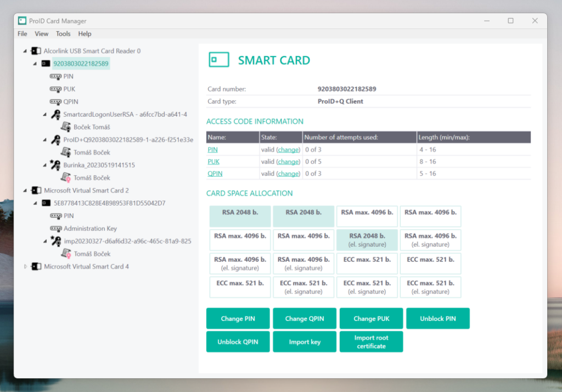Collapse the Microsoft Virtual Smart Card 2 node
The width and height of the screenshot is (562, 392).
25,190
